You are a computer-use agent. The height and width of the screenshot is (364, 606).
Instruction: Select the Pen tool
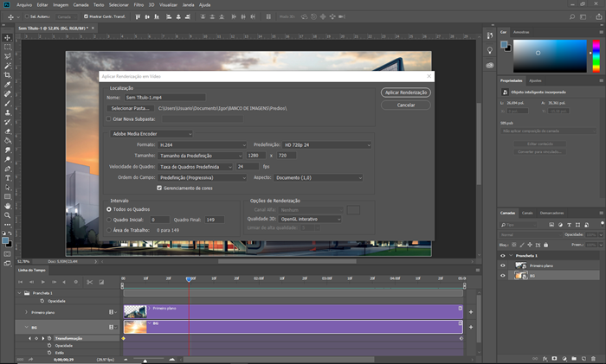point(7,169)
